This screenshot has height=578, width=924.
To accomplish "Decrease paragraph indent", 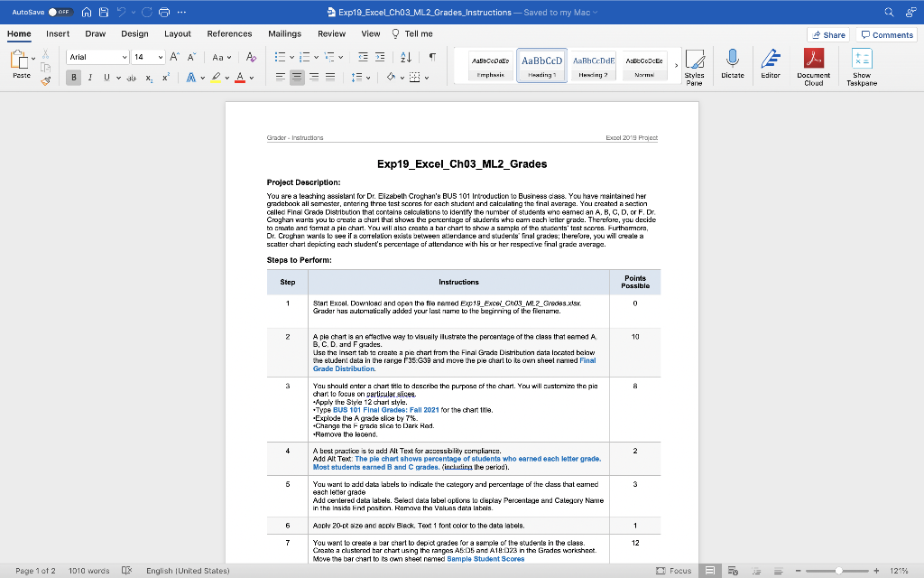I will pyautogui.click(x=363, y=57).
